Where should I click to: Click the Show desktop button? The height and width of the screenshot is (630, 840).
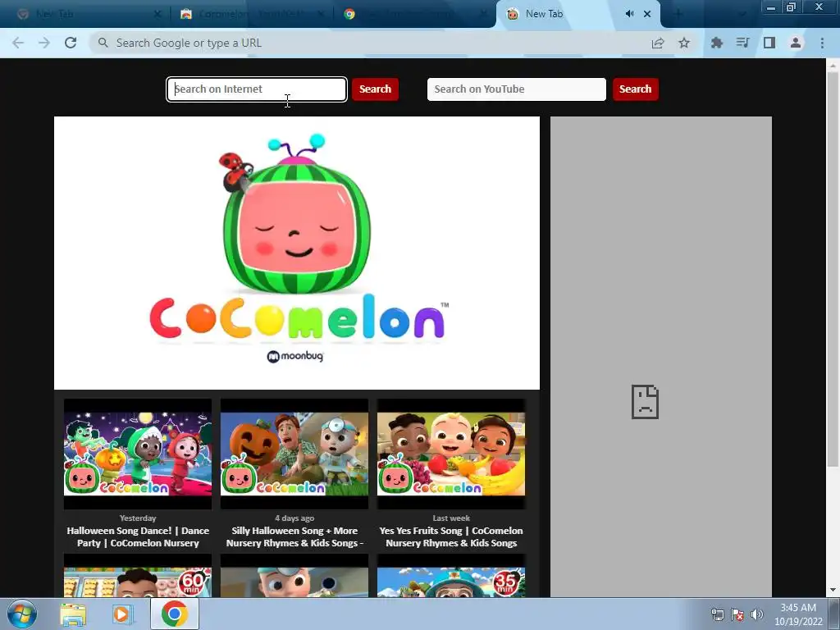834,614
